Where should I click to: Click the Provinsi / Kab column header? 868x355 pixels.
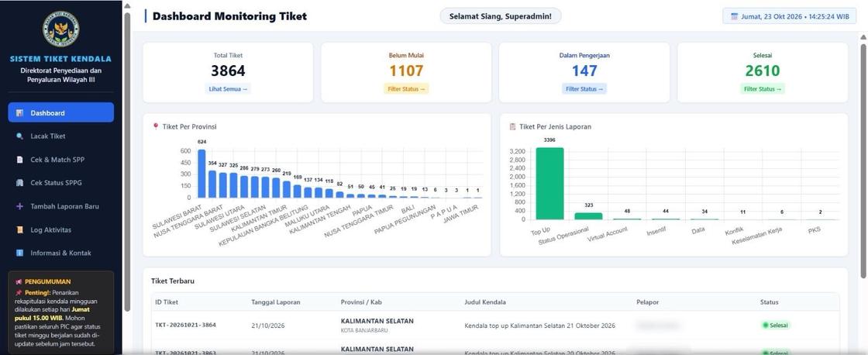[x=362, y=302]
